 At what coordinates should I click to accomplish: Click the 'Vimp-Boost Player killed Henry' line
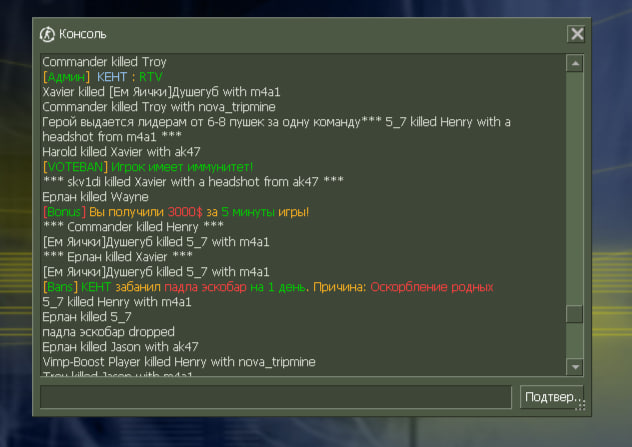(x=179, y=362)
